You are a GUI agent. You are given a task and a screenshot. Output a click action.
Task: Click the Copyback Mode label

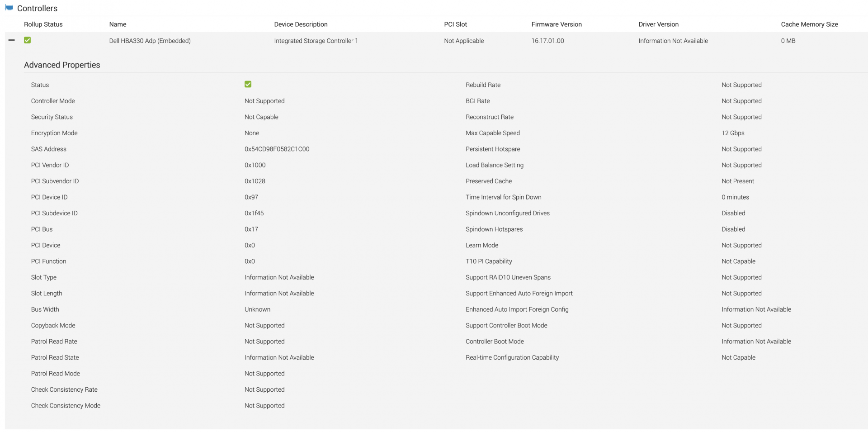click(53, 325)
